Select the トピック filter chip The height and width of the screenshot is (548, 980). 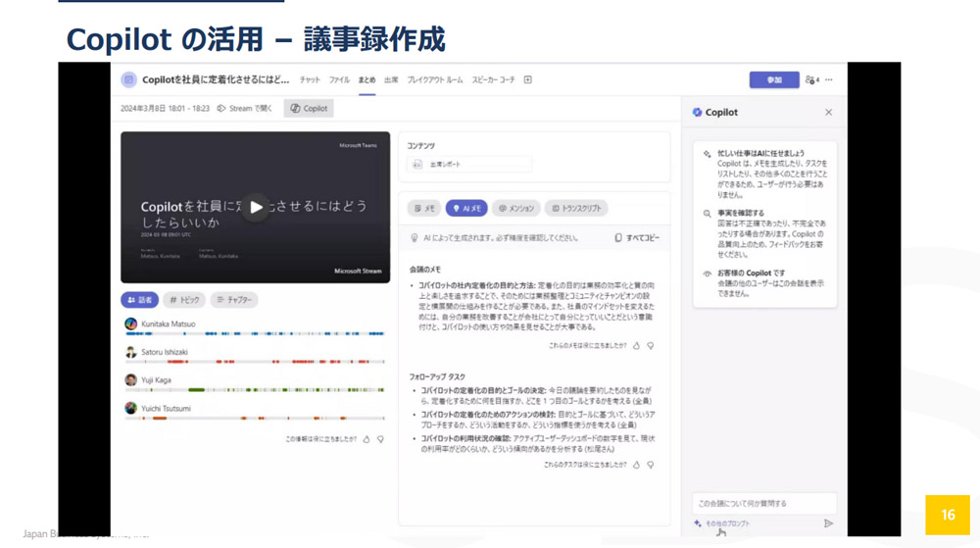[x=184, y=300]
